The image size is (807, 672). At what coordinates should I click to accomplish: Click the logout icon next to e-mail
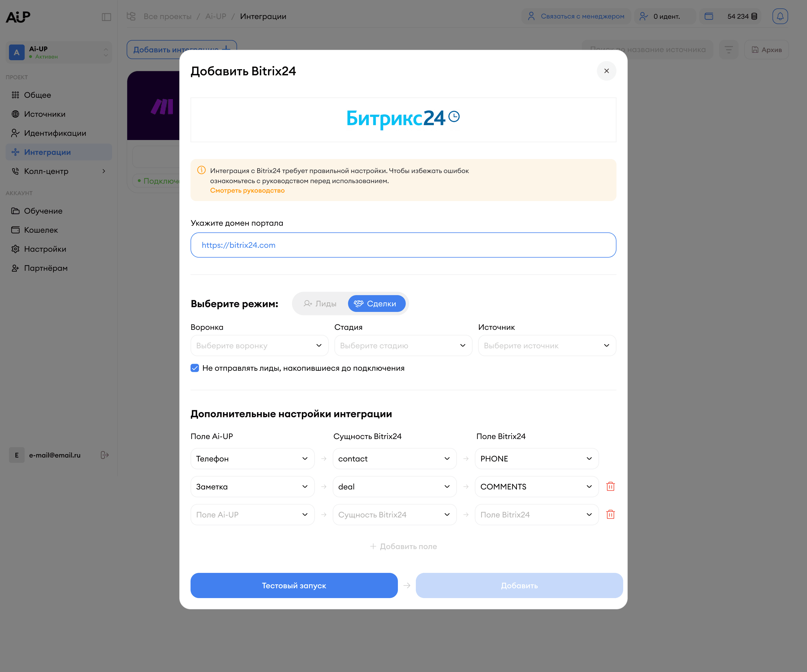coord(105,455)
